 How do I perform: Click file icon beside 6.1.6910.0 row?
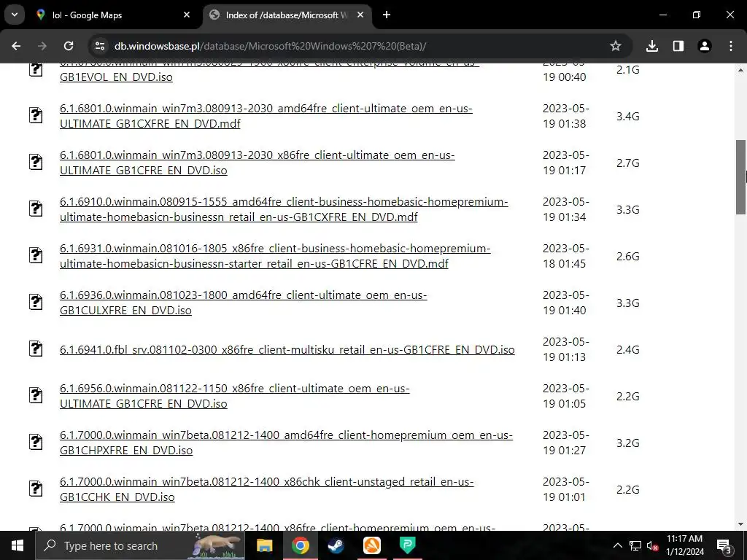tap(36, 209)
